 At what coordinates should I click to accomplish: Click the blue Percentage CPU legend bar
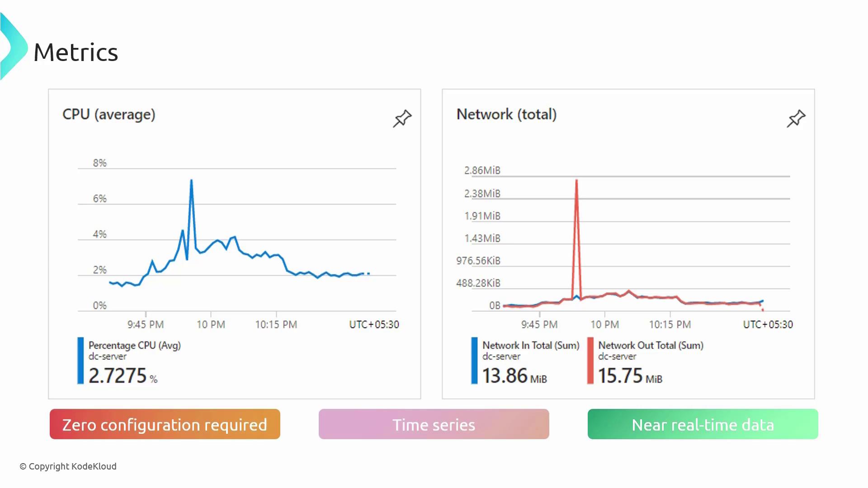(80, 361)
